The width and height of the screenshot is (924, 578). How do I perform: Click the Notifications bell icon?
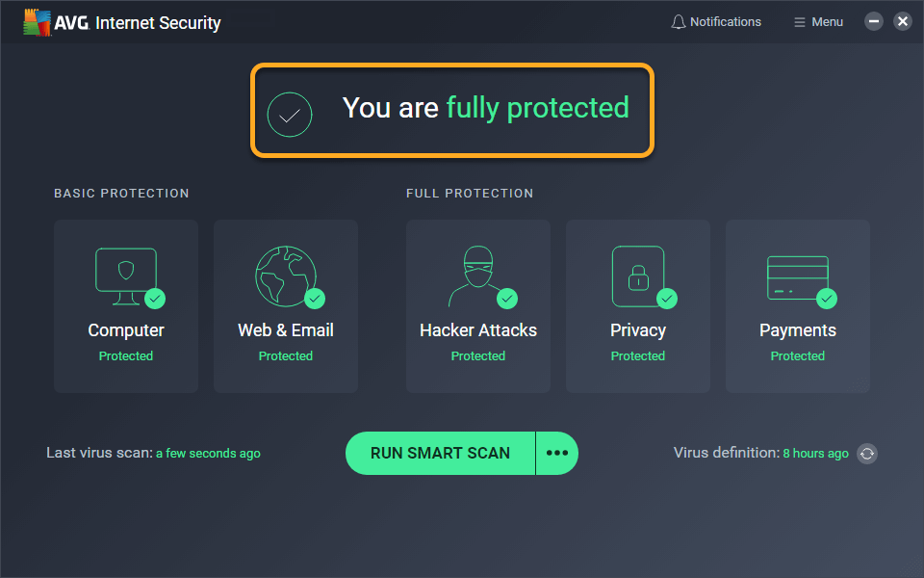(679, 20)
